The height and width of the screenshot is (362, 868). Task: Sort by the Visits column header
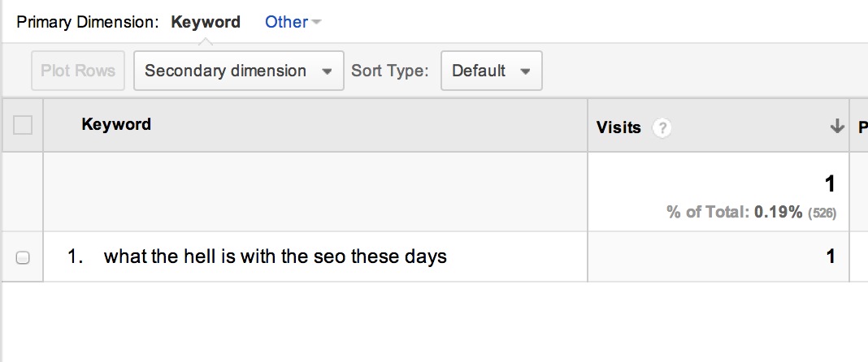click(x=618, y=127)
